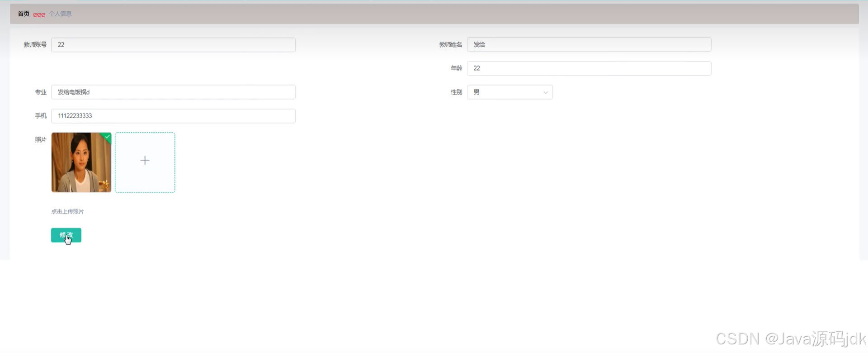Click the plus icon to upload photo
This screenshot has width=868, height=353.
point(145,161)
